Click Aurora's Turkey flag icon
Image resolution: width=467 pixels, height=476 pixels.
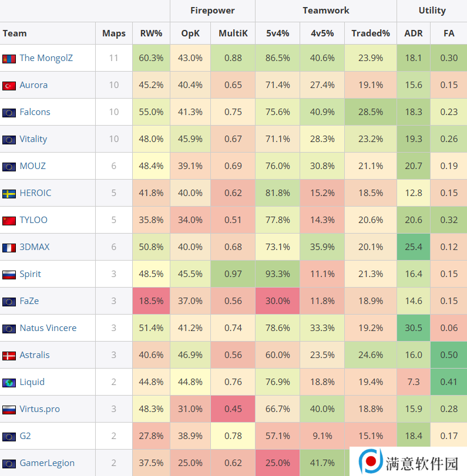point(9,86)
